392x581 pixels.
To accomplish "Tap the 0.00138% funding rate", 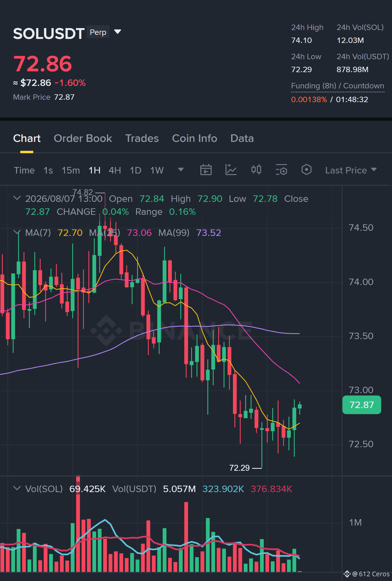I will [309, 99].
